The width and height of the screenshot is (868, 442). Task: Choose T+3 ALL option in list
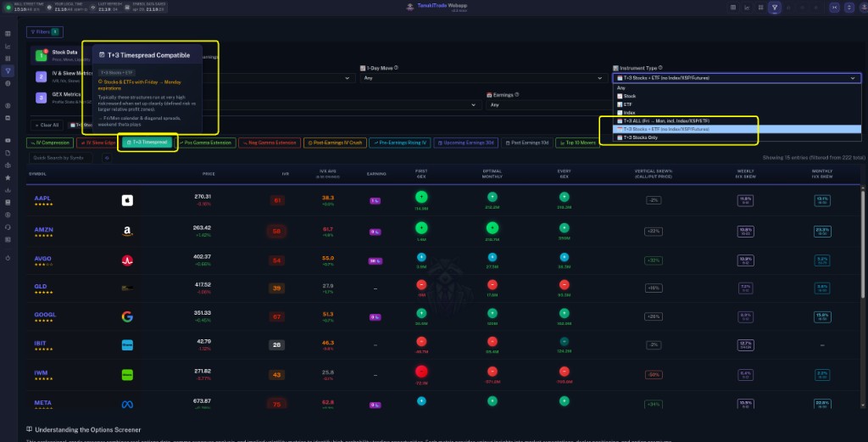pyautogui.click(x=737, y=120)
